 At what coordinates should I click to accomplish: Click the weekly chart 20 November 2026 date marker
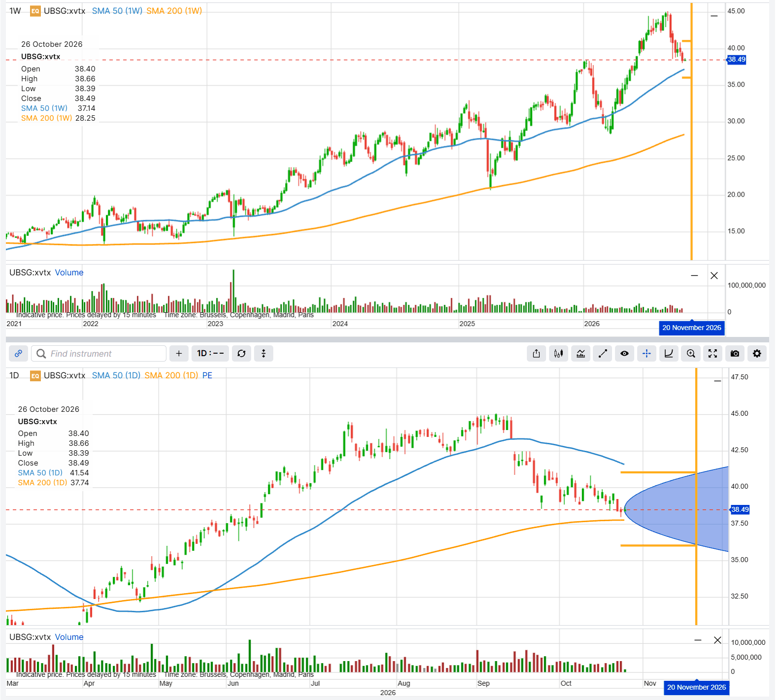[692, 328]
